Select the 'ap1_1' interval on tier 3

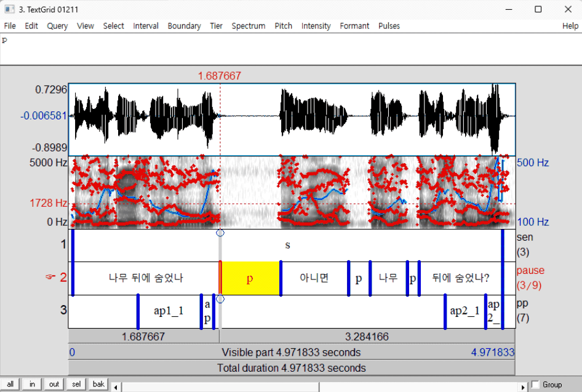tap(169, 311)
